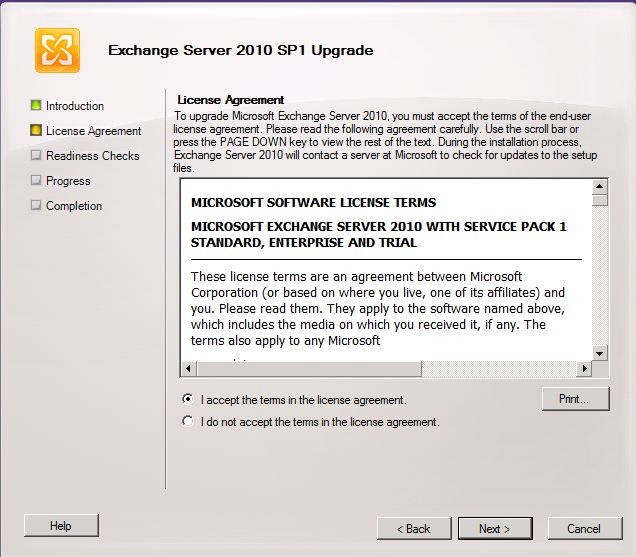Click the Readiness Checks step indicator icon
This screenshot has width=636, height=557.
point(36,155)
